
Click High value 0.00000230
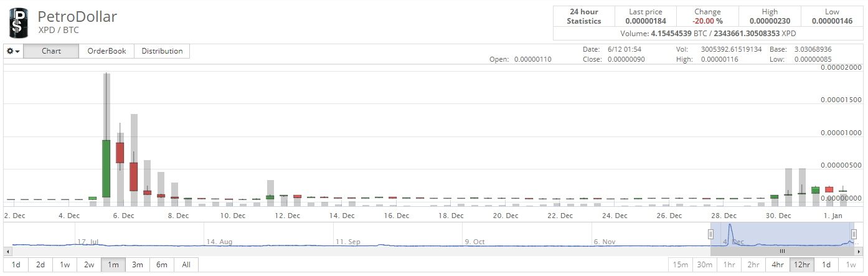pos(770,21)
